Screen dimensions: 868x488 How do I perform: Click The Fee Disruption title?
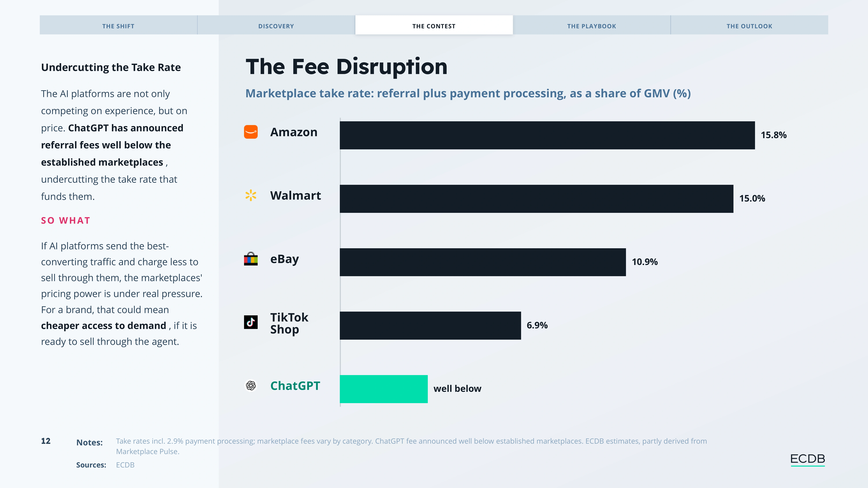pos(346,67)
